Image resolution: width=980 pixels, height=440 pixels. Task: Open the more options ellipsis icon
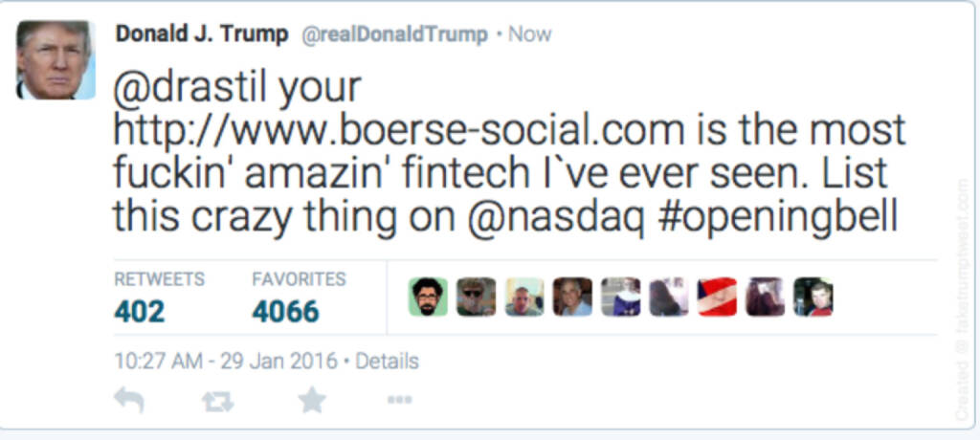tap(399, 400)
